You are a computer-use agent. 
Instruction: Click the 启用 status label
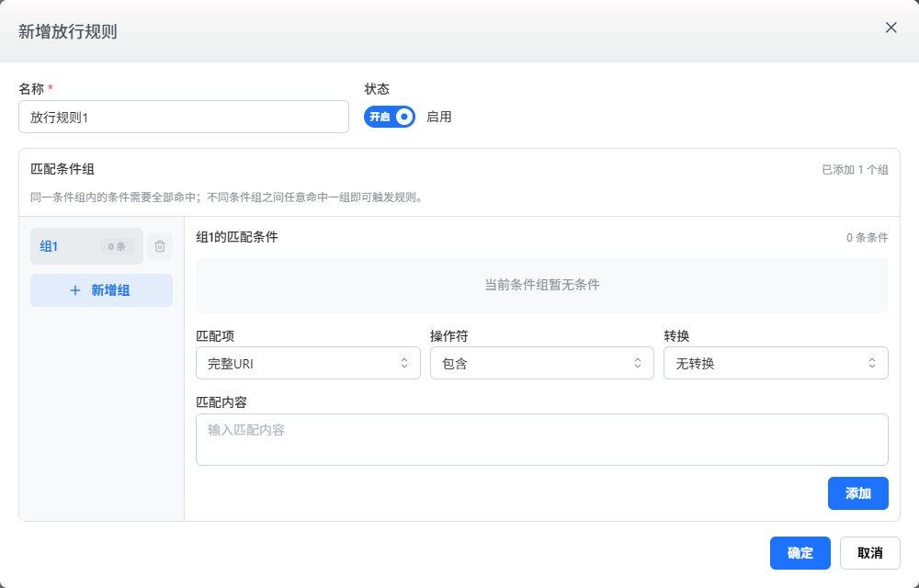point(439,117)
